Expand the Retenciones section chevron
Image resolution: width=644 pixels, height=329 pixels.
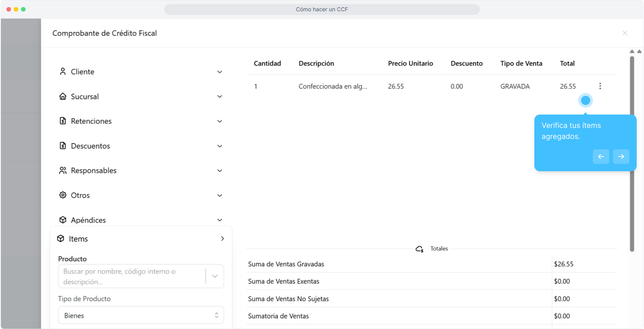click(x=220, y=121)
